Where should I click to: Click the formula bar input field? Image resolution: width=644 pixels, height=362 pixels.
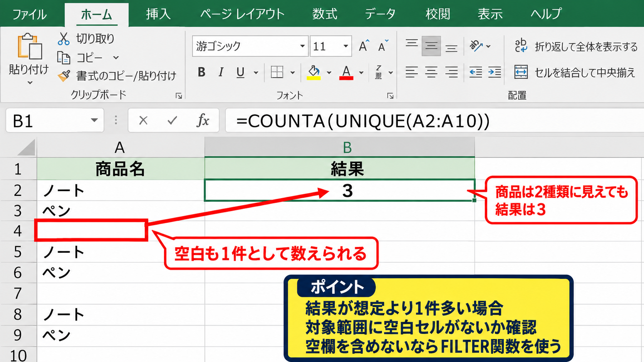point(434,121)
